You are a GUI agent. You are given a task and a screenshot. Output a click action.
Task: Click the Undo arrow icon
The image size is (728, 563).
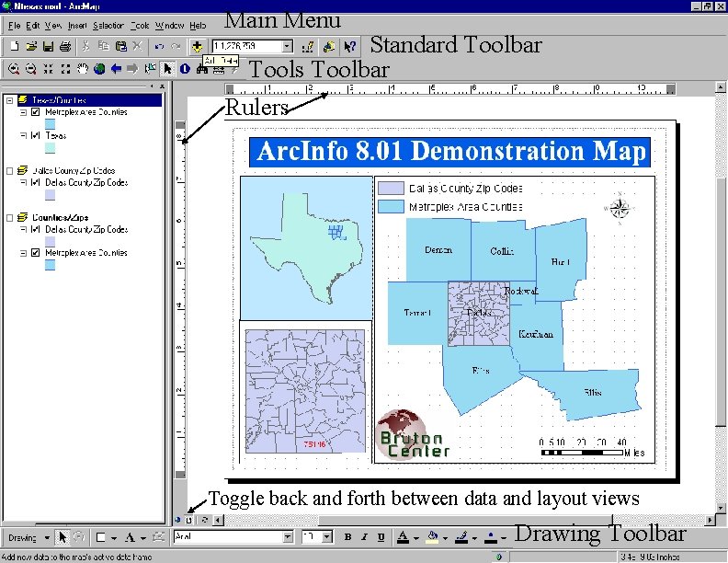coord(159,46)
